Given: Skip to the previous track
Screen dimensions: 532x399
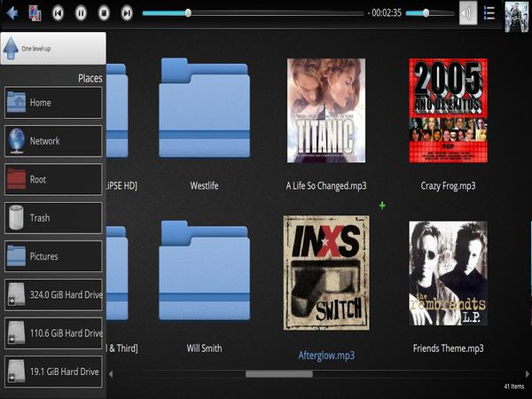Looking at the screenshot, I should pos(58,13).
